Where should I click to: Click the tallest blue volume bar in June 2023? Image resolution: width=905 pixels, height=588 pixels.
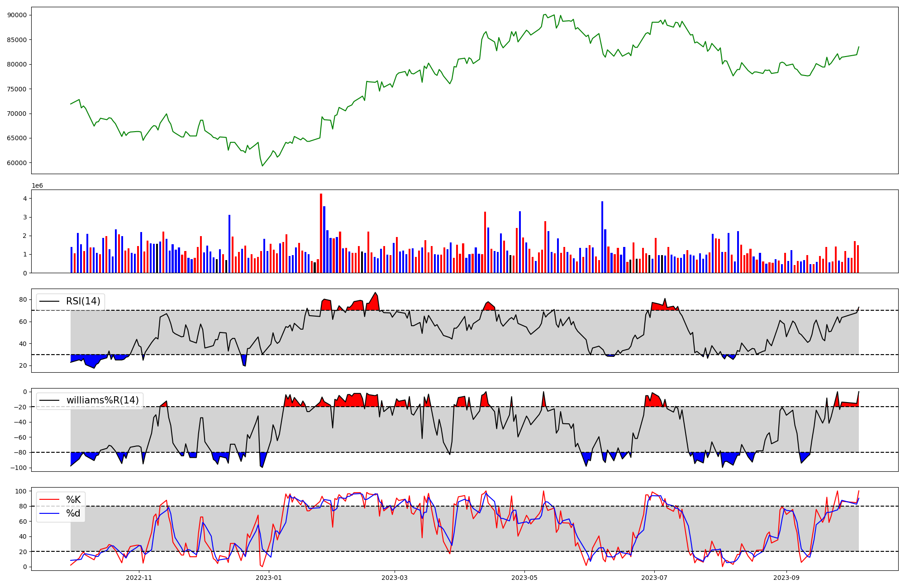tap(602, 237)
